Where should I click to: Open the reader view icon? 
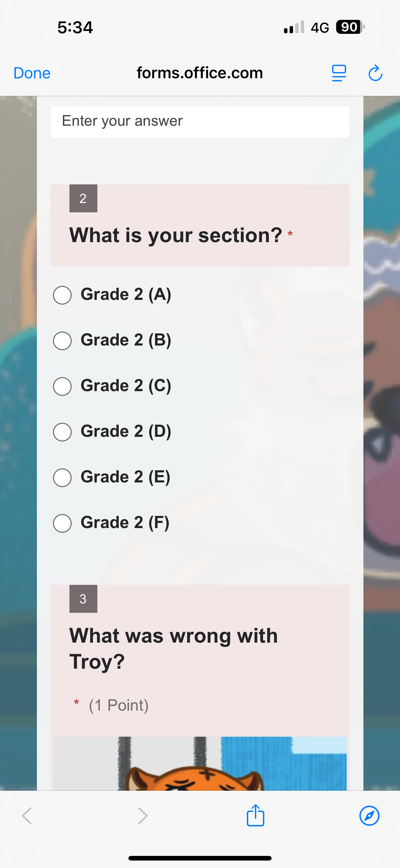pyautogui.click(x=339, y=73)
